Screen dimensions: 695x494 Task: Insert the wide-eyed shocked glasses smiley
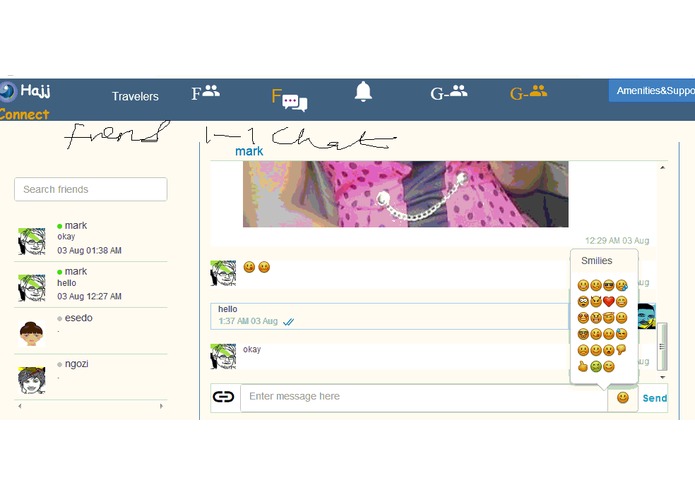[583, 302]
